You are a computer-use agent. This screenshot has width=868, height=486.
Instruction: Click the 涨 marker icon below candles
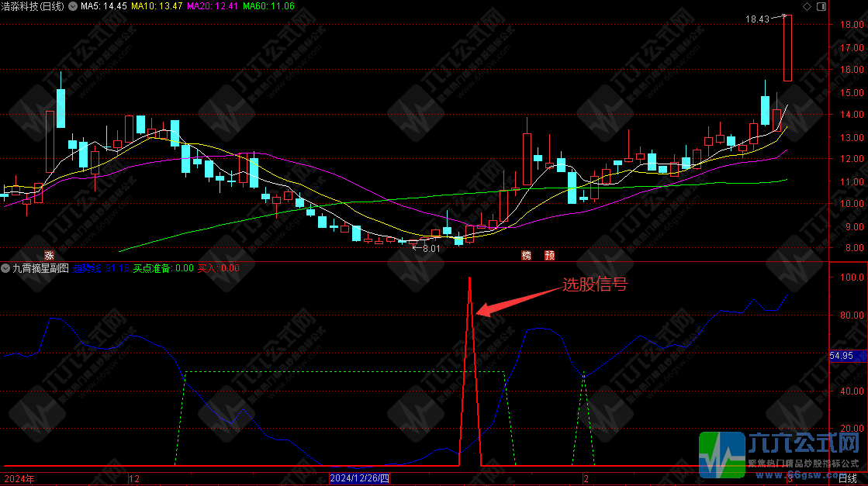[49, 254]
